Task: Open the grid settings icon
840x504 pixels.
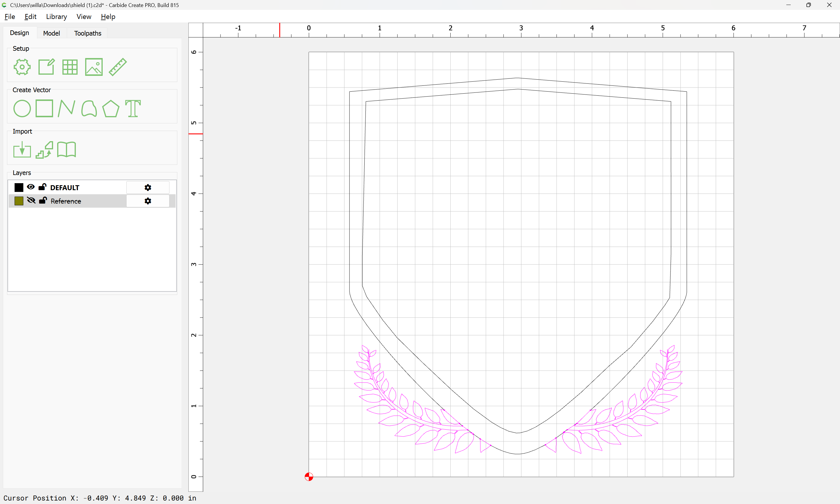Action: pos(70,67)
